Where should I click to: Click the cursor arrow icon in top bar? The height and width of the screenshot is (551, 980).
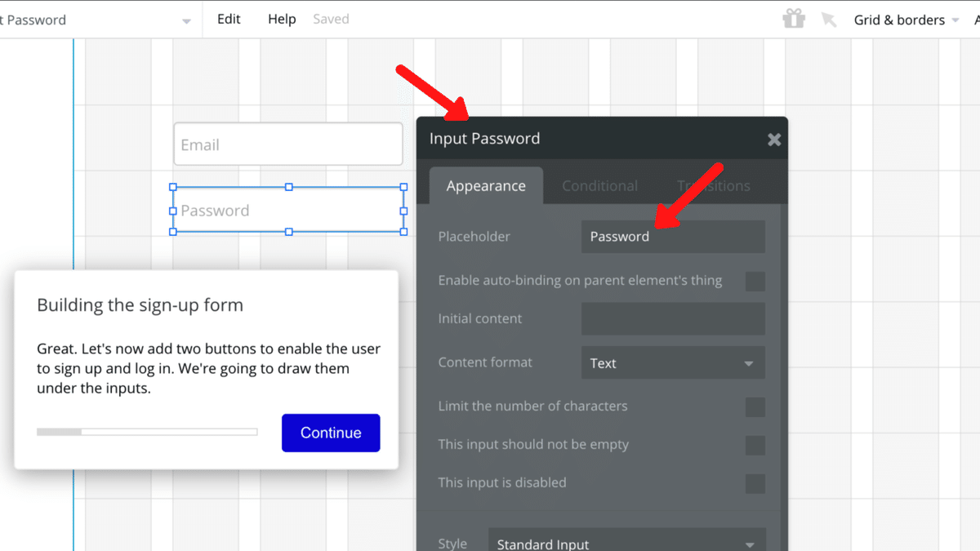pyautogui.click(x=829, y=20)
